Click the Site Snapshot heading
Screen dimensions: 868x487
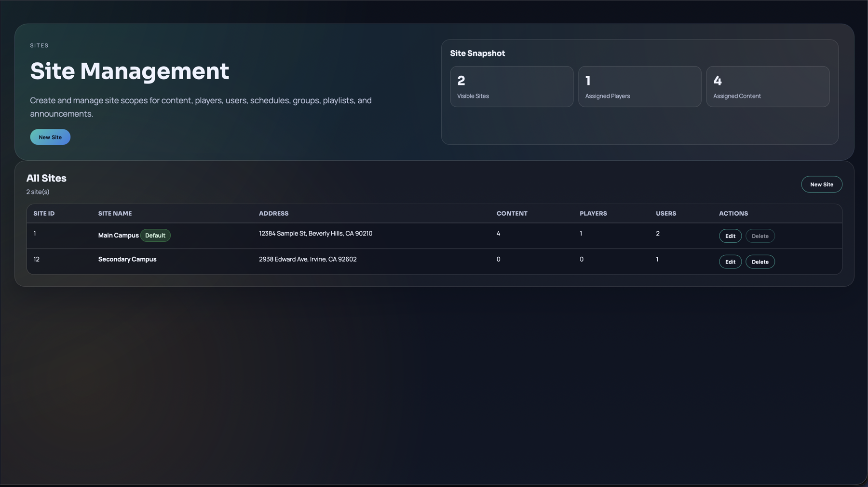[477, 53]
